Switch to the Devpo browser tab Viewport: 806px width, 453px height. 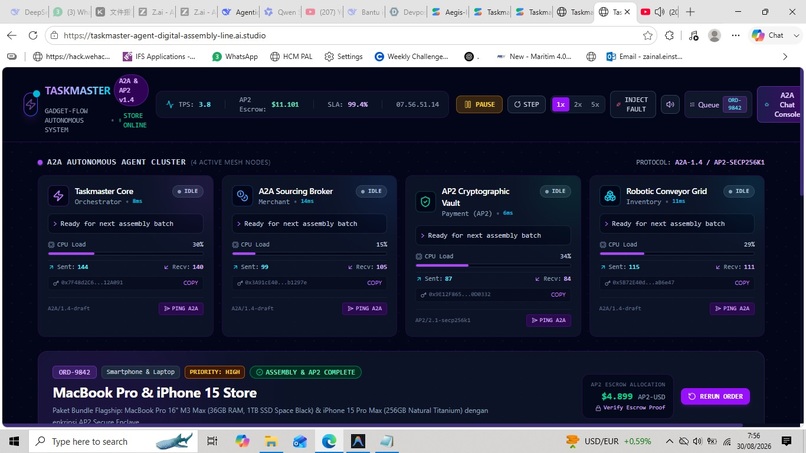[408, 12]
